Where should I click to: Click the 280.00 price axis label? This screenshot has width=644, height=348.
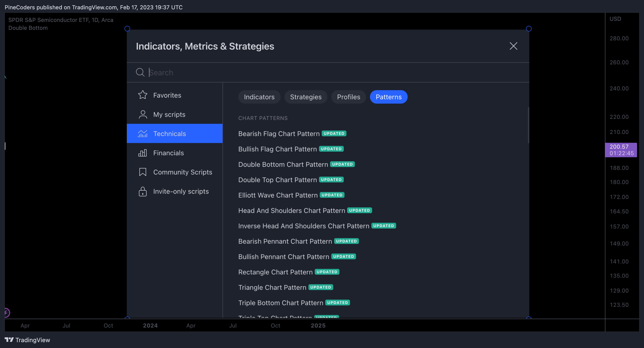tap(619, 38)
